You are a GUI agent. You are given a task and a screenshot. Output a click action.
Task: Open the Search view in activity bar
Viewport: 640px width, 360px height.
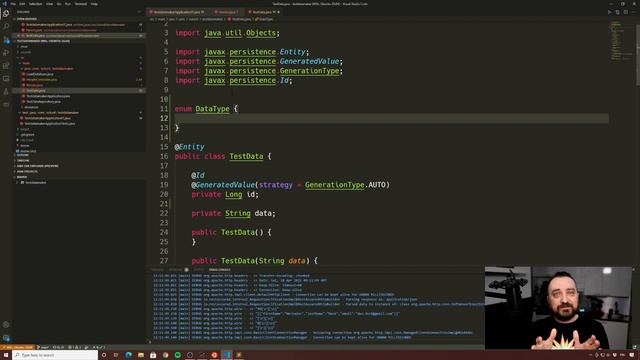pos(6,27)
